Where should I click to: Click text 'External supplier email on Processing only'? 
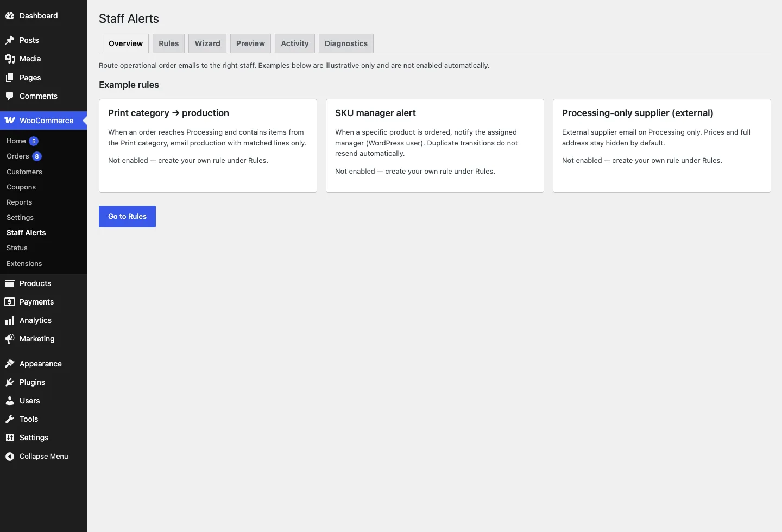(632, 132)
